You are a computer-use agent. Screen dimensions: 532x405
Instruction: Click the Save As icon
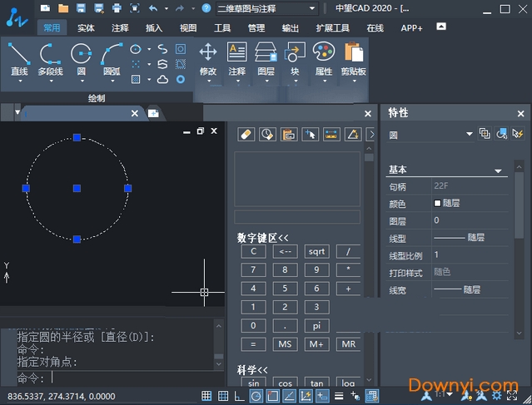(x=99, y=7)
